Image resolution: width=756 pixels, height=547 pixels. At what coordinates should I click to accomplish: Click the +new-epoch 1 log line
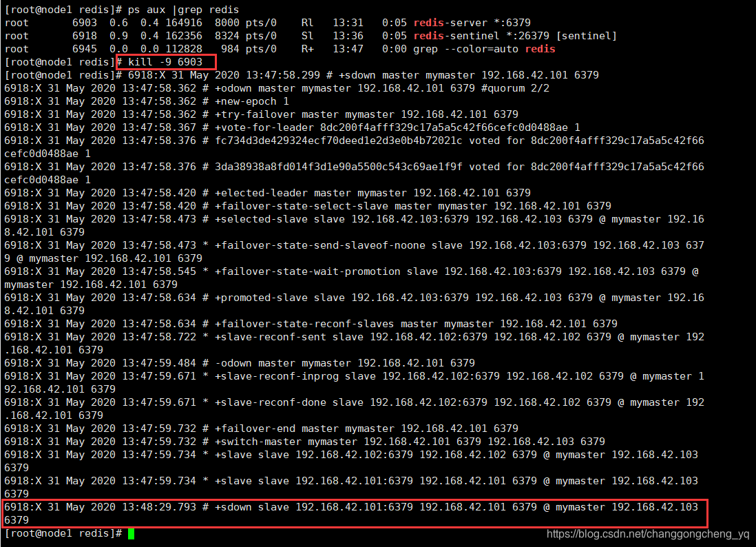[x=147, y=101]
